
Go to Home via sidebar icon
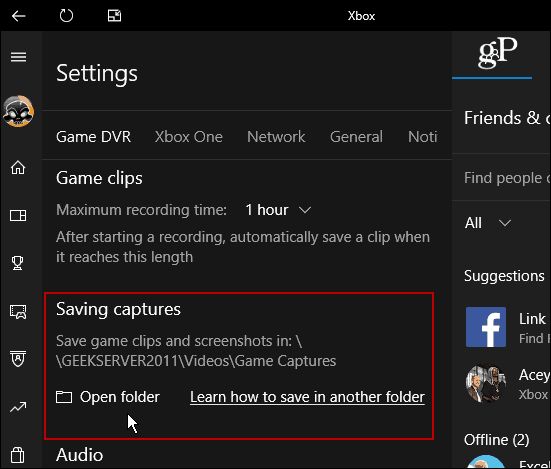click(x=18, y=167)
